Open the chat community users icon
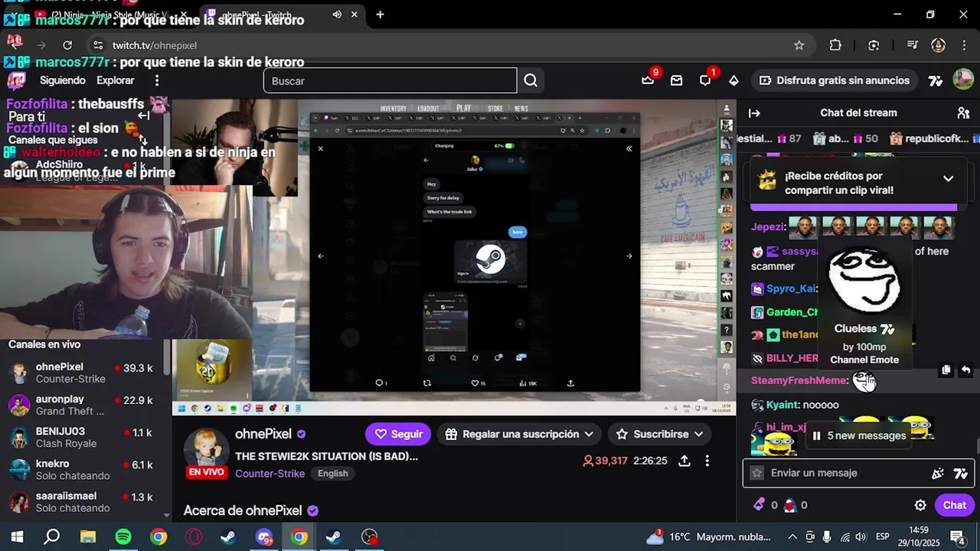The image size is (980, 551). (963, 113)
